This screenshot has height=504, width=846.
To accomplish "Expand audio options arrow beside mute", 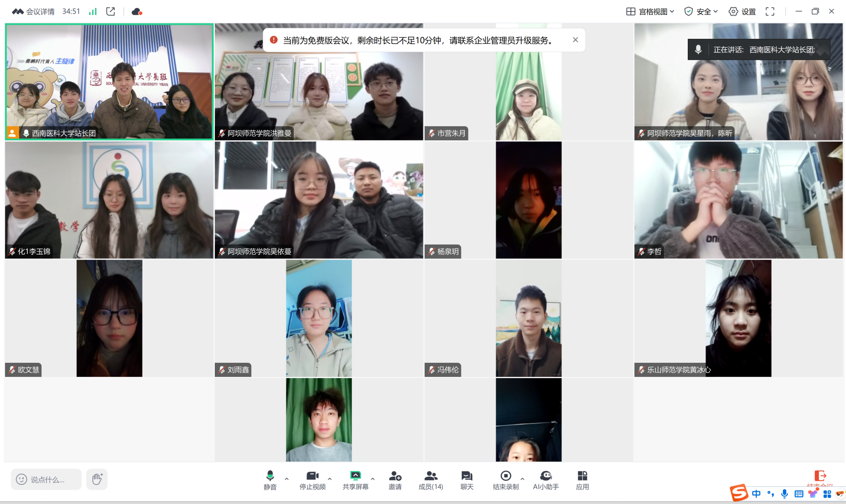I will (x=287, y=479).
